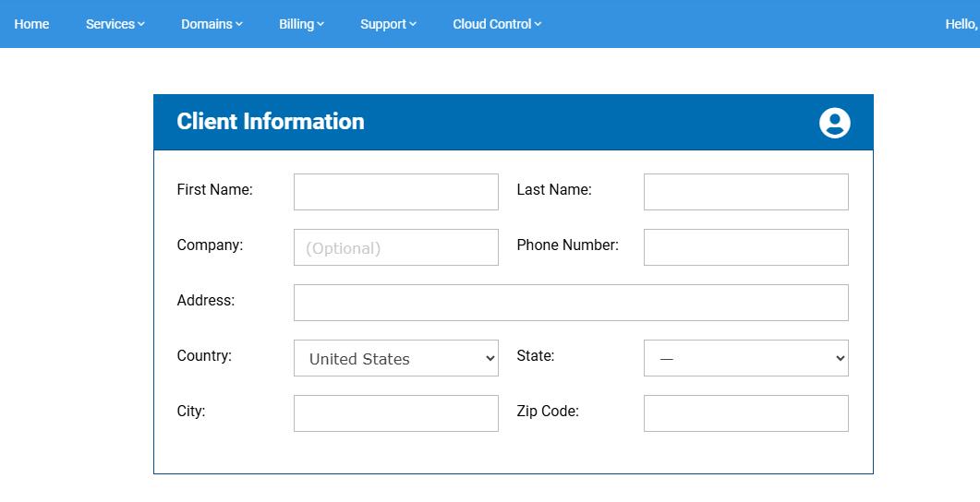Click the Zip Code text box
The image size is (980, 502).
pos(745,413)
